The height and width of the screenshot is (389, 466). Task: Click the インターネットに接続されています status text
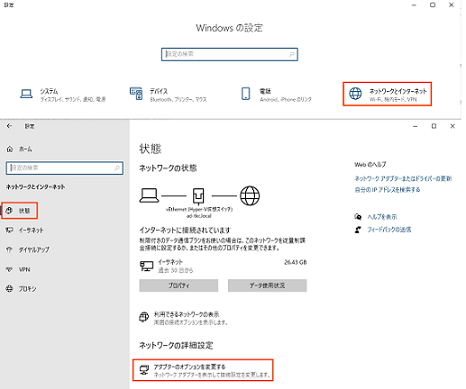click(185, 230)
